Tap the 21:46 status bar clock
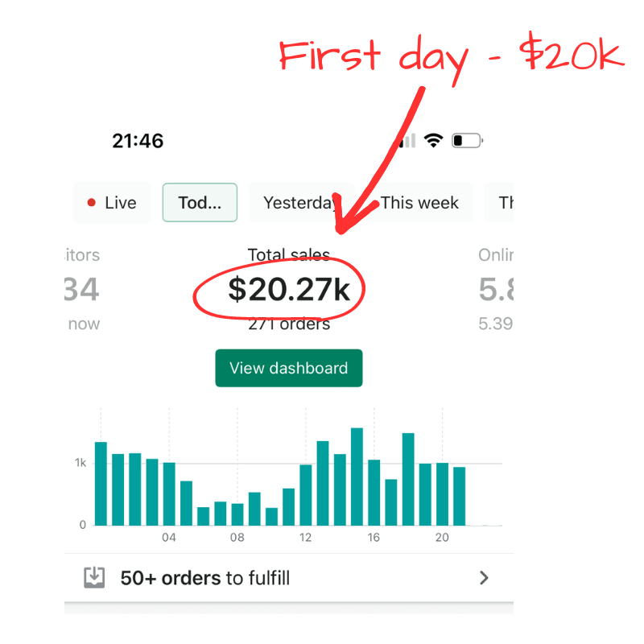The image size is (644, 644). tap(138, 141)
